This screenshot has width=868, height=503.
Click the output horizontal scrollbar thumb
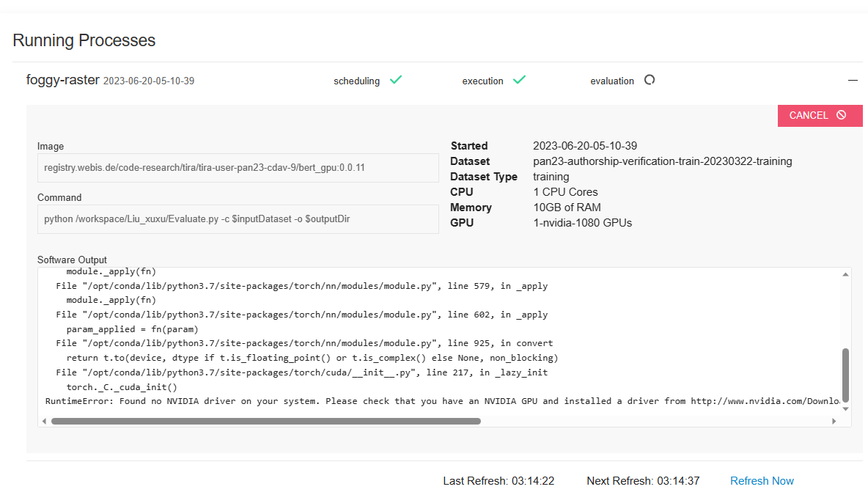(x=265, y=421)
